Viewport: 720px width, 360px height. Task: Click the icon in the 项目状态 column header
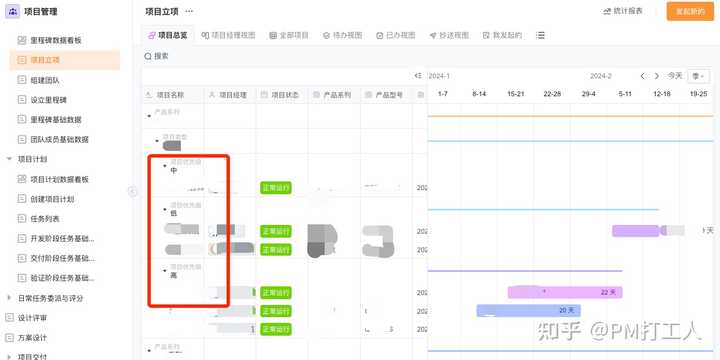[x=264, y=95]
